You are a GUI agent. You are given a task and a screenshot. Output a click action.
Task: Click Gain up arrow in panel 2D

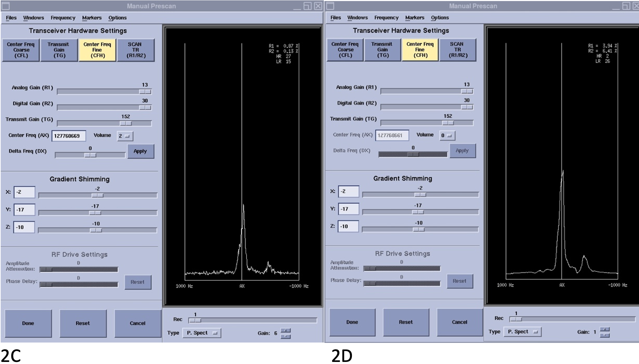[604, 329]
